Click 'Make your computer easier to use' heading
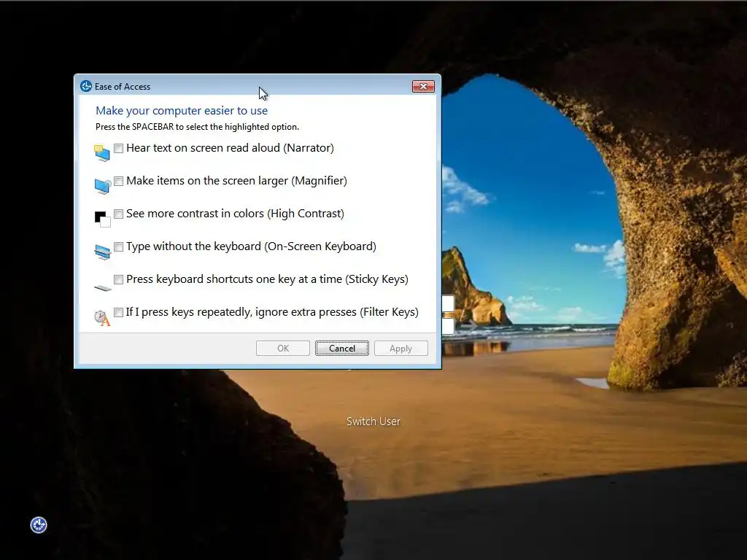 pyautogui.click(x=182, y=111)
